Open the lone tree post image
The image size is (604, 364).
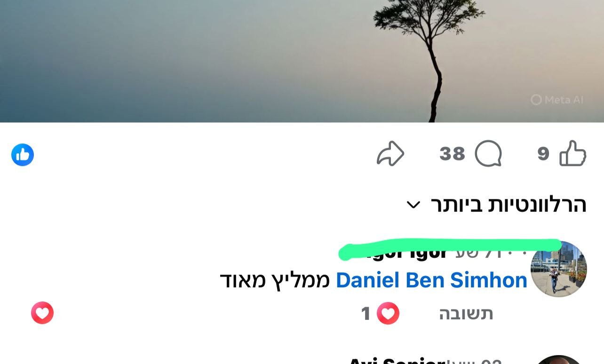(302, 61)
